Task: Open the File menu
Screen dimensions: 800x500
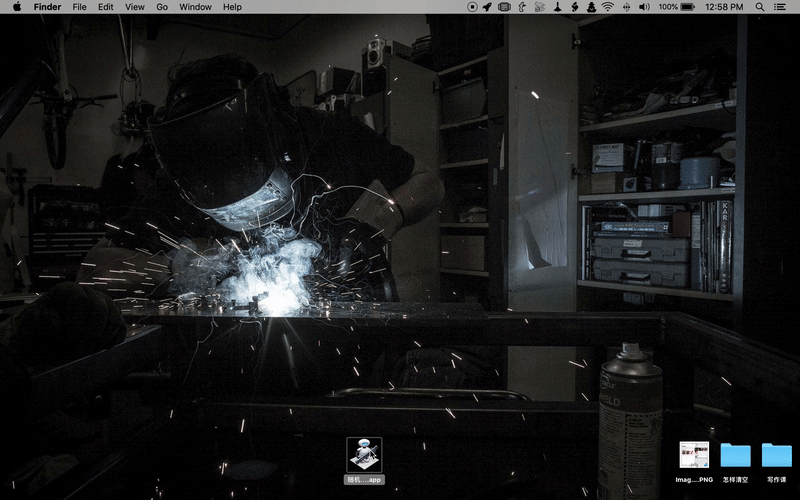Action: coord(80,7)
